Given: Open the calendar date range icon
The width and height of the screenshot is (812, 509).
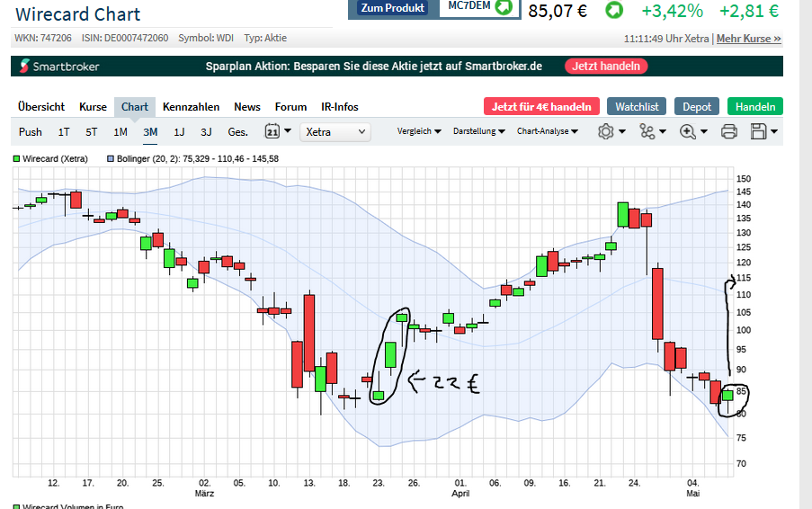Looking at the screenshot, I should click(x=272, y=131).
